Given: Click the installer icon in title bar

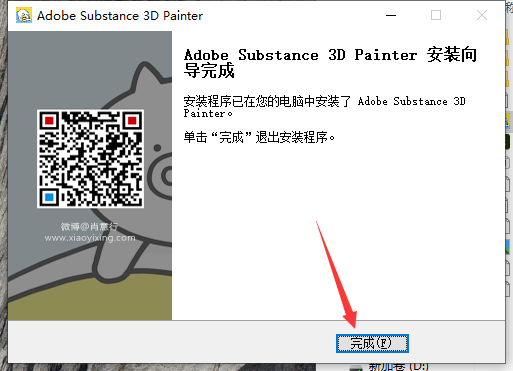Looking at the screenshot, I should tap(24, 15).
